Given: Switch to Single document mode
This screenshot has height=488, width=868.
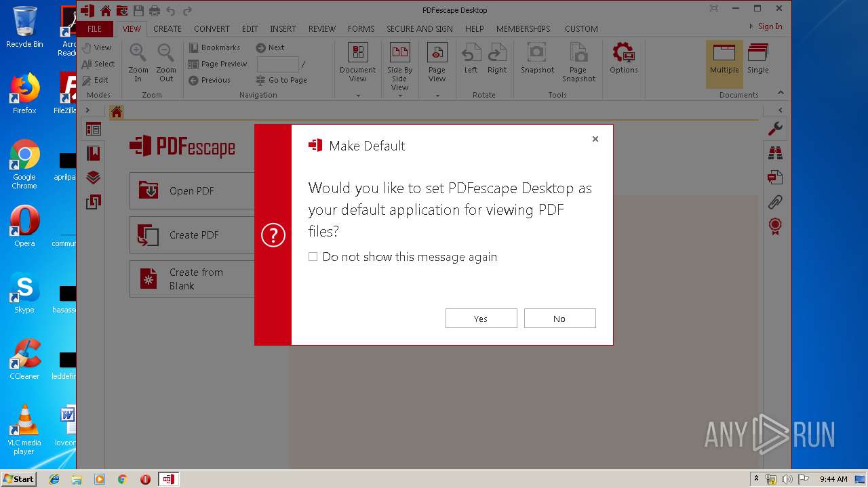Looking at the screenshot, I should coord(758,60).
